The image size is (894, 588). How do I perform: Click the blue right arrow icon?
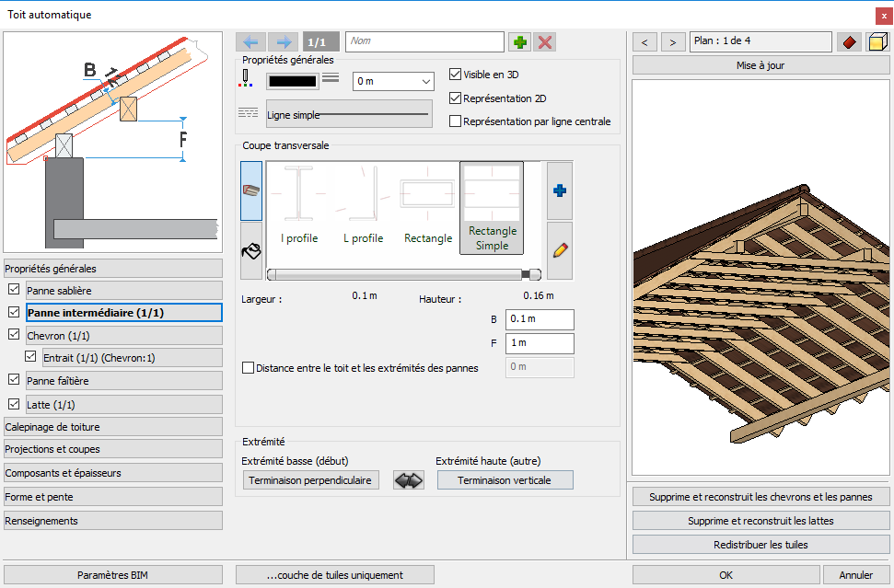284,41
